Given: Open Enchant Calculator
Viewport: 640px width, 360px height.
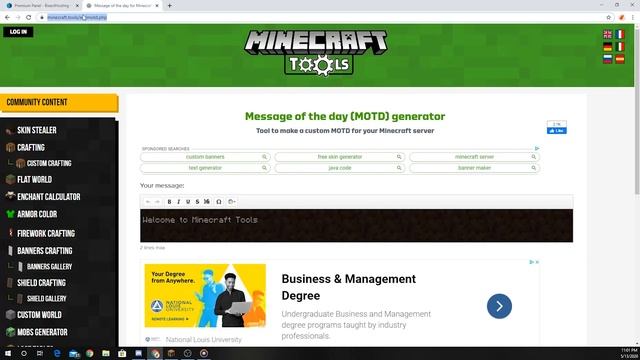Looking at the screenshot, I should pyautogui.click(x=49, y=197).
